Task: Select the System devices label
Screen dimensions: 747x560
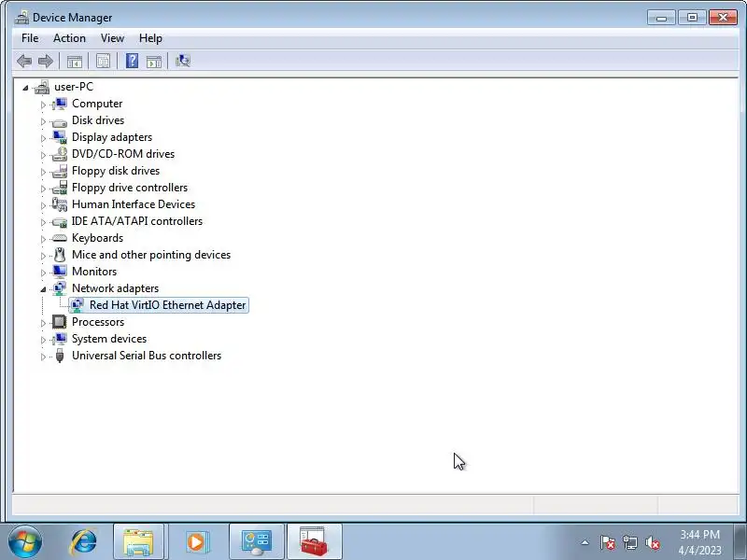Action: pos(109,339)
